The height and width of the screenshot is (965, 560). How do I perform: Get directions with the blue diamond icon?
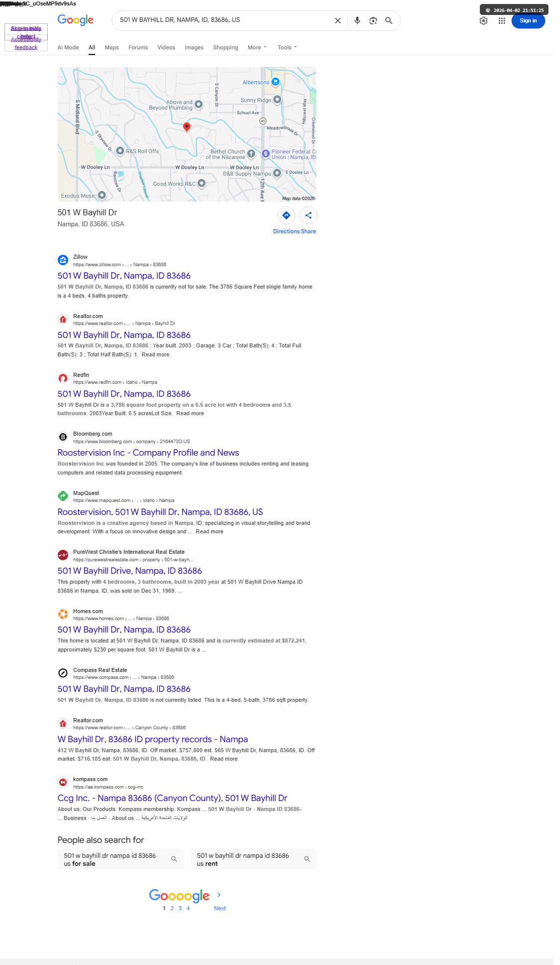pyautogui.click(x=286, y=215)
